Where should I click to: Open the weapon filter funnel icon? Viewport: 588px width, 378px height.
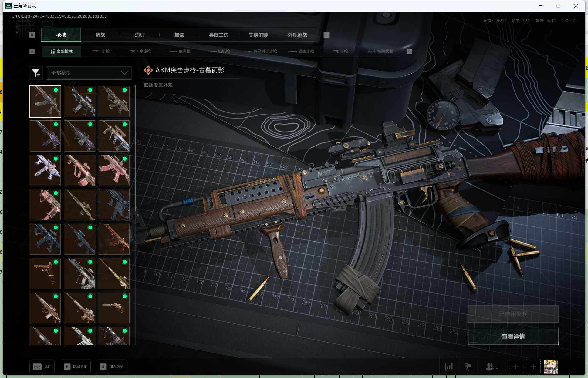coord(36,73)
